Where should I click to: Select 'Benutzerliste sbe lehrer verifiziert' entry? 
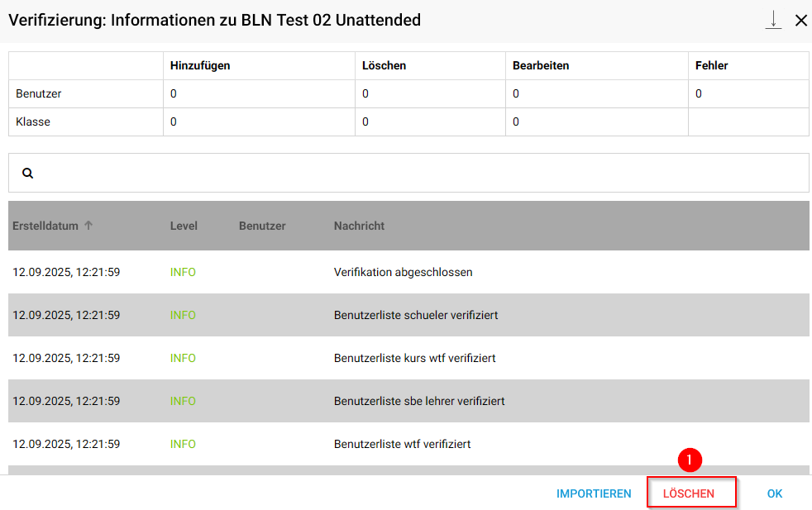click(419, 401)
